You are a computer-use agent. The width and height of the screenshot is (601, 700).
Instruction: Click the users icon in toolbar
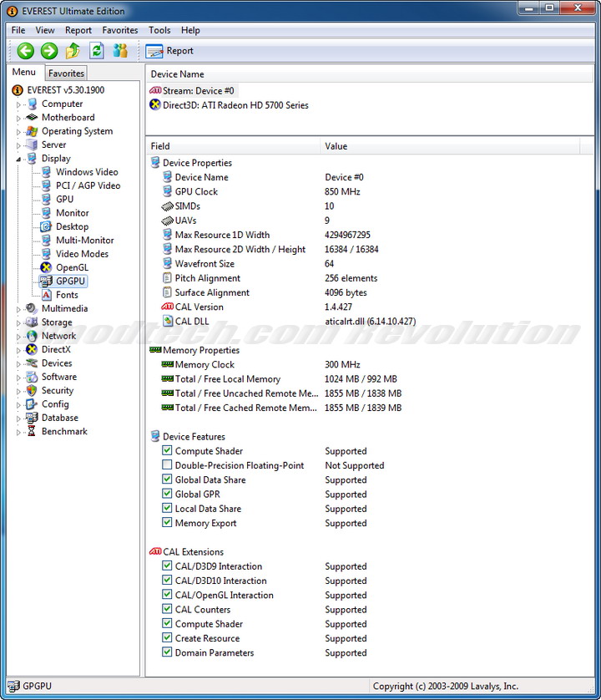(x=120, y=51)
